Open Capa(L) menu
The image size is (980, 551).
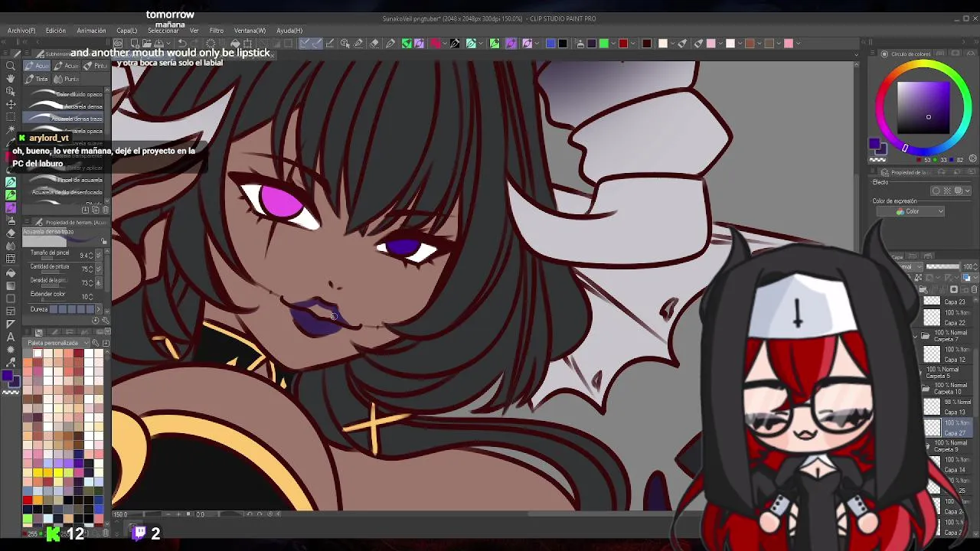(x=126, y=31)
